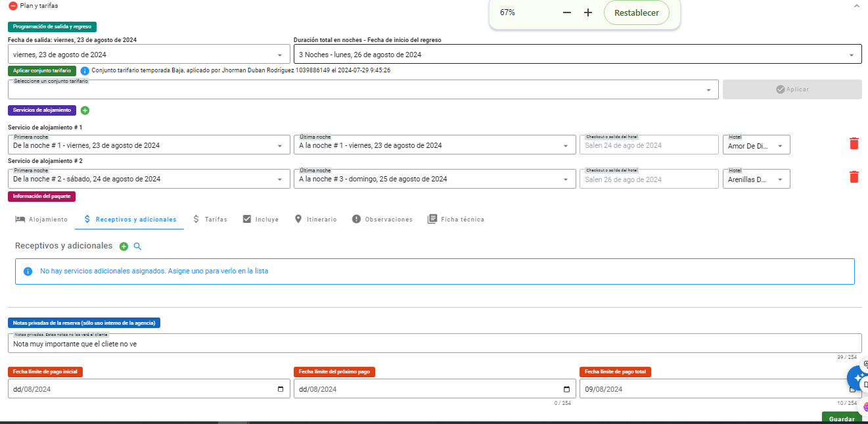Add a new Receptivos y adicionales item
Screen dimensions: 868x424
pos(124,247)
